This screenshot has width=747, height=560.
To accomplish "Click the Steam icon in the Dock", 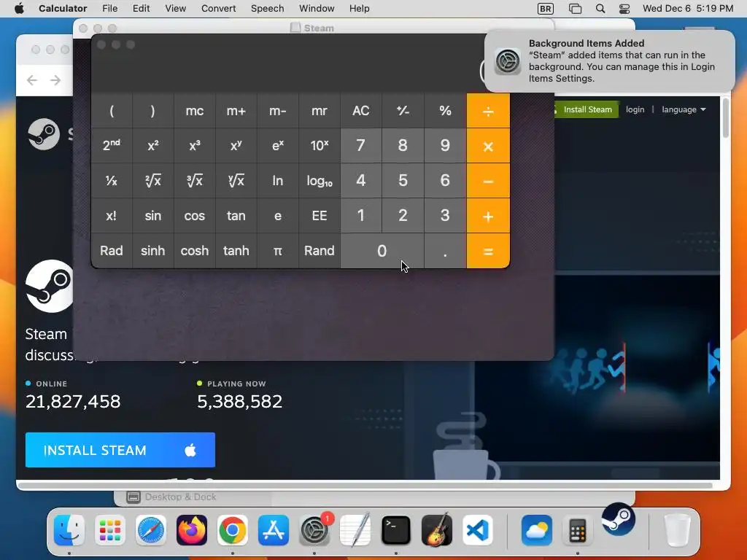I will pos(619,519).
